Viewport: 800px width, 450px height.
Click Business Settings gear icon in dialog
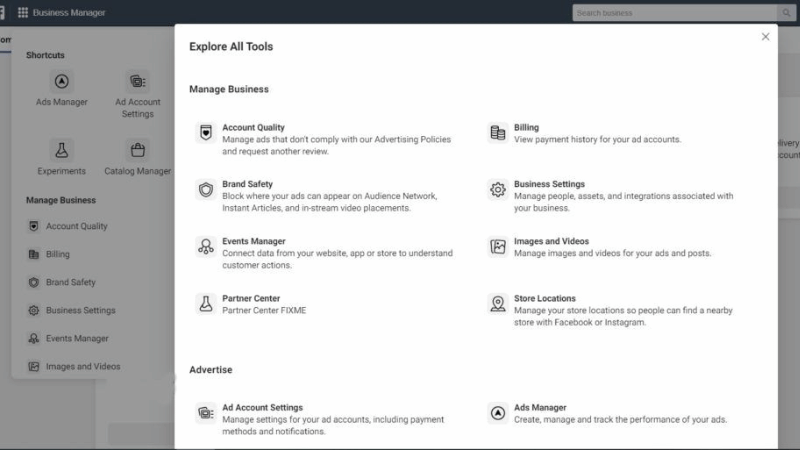pyautogui.click(x=498, y=190)
